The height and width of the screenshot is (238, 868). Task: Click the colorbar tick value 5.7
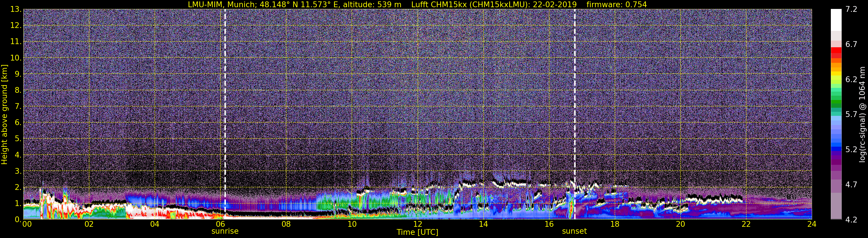point(851,115)
